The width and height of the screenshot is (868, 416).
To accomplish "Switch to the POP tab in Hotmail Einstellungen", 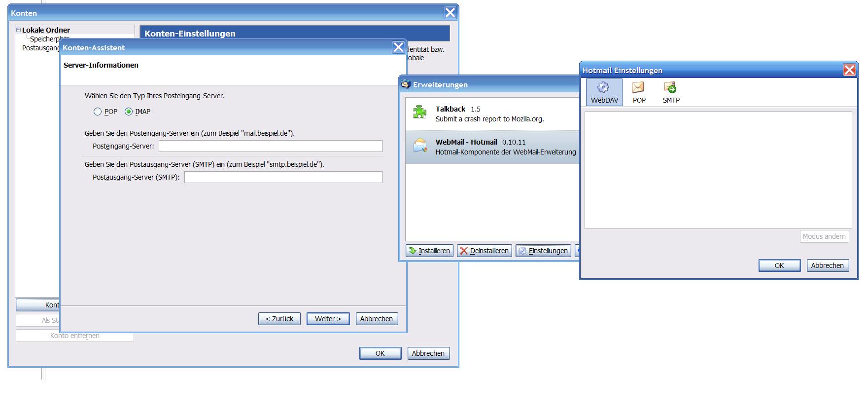I will [639, 92].
